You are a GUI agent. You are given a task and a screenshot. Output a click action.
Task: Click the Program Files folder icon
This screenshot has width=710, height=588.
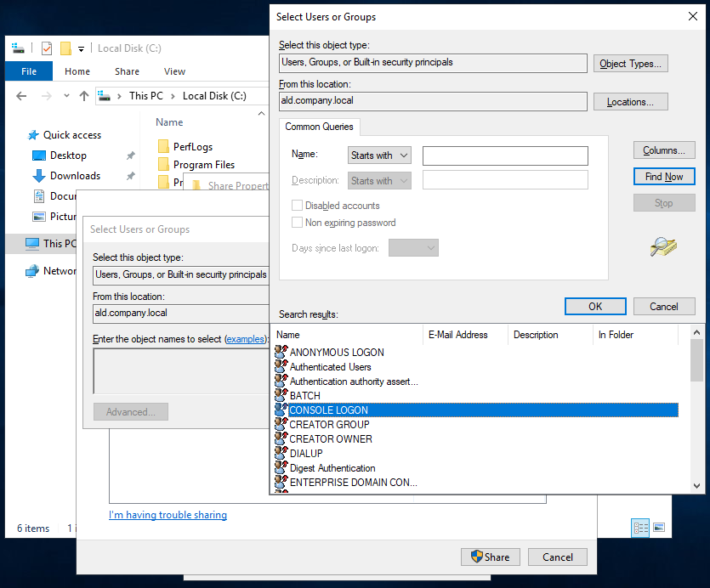point(163,165)
